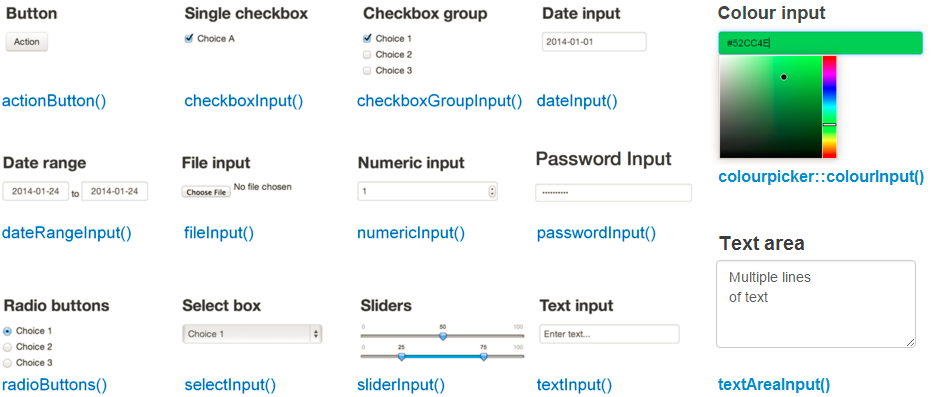The height and width of the screenshot is (397, 933).
Task: Click the range slider handle at 75
Action: (x=484, y=357)
